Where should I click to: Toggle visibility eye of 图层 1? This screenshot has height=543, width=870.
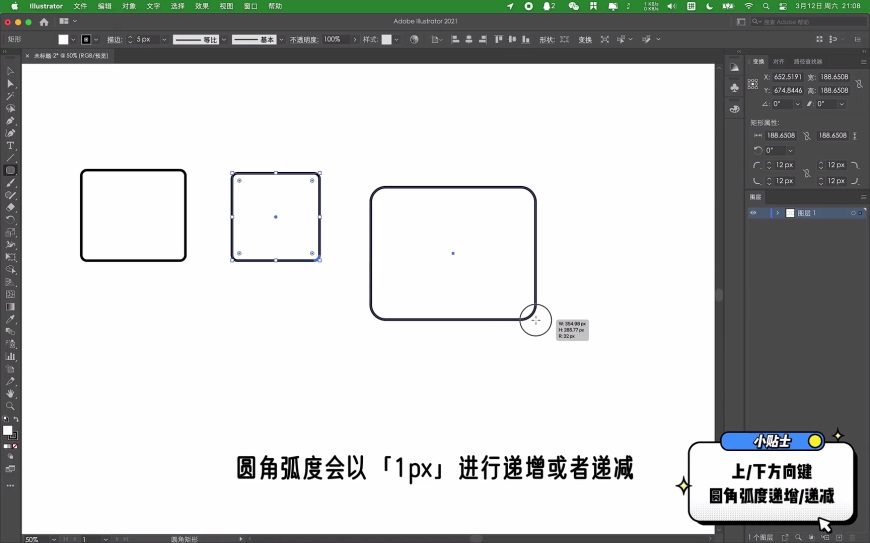click(x=753, y=213)
